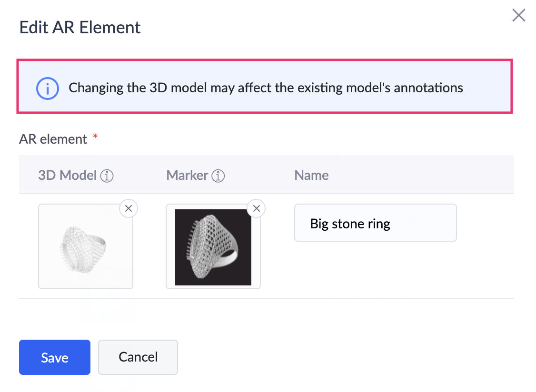
Task: Click the info icon beside 3D Model
Action: coord(107,176)
